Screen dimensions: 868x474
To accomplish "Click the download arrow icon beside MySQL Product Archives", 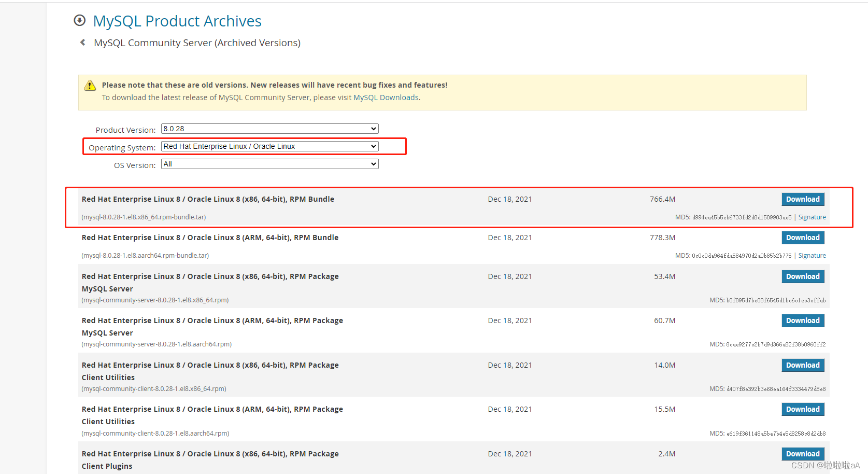I will (x=79, y=20).
